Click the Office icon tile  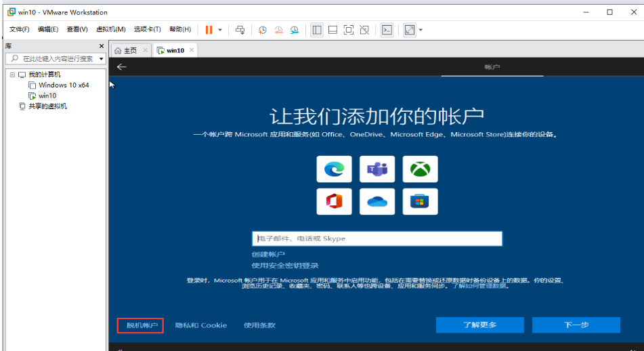[334, 201]
